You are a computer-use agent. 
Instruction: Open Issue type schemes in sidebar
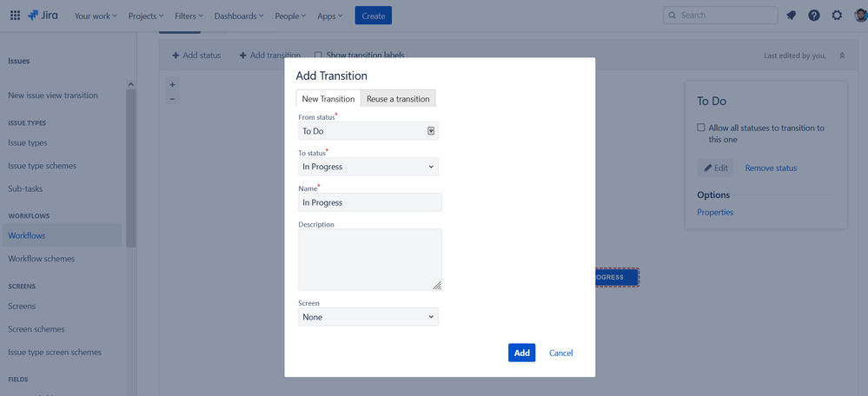[42, 166]
